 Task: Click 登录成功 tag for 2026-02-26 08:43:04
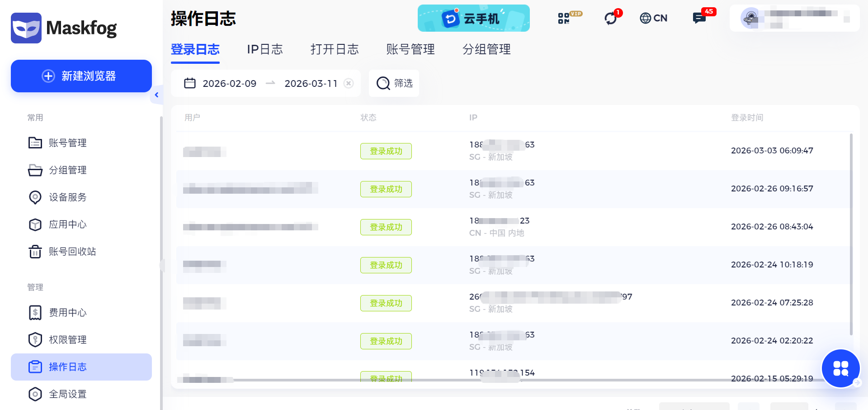(x=386, y=227)
